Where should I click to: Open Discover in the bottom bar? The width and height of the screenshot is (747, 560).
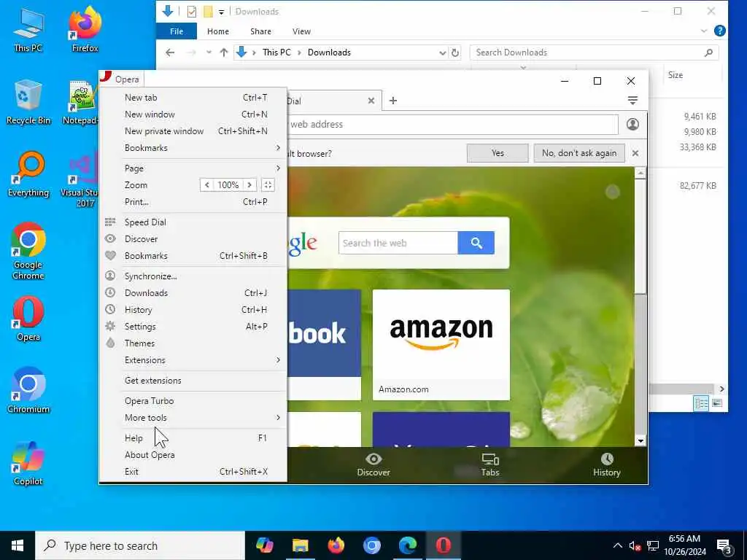[x=373, y=464]
